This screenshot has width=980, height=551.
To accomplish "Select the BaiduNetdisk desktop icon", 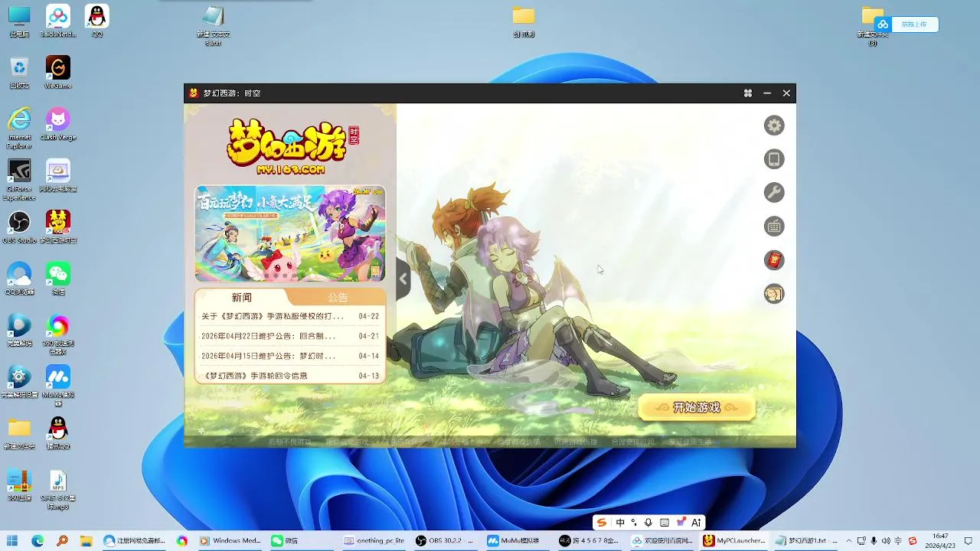I will tap(58, 21).
